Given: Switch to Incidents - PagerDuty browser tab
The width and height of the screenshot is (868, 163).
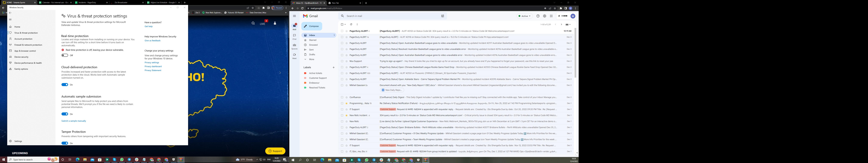Looking at the screenshot, I should (x=87, y=2).
